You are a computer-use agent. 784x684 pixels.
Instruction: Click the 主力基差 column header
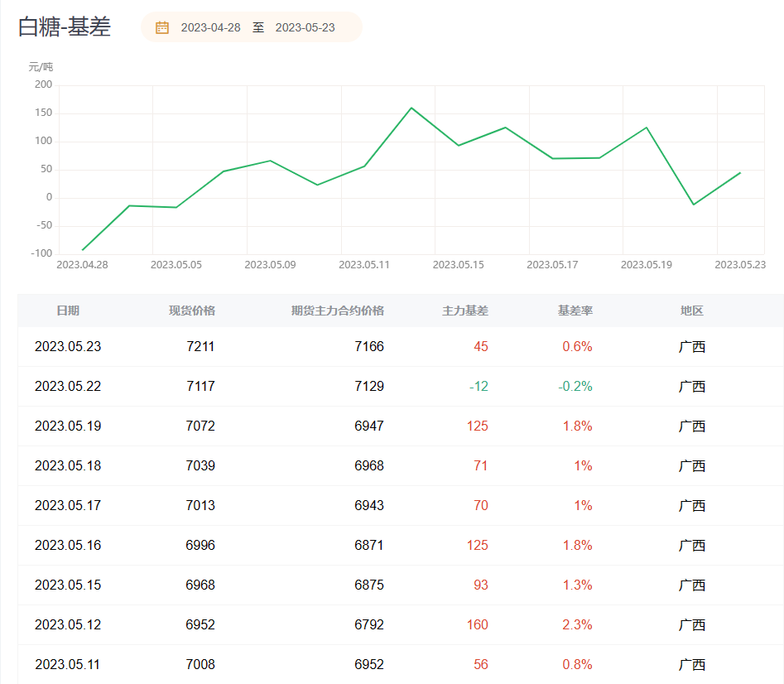pos(465,311)
